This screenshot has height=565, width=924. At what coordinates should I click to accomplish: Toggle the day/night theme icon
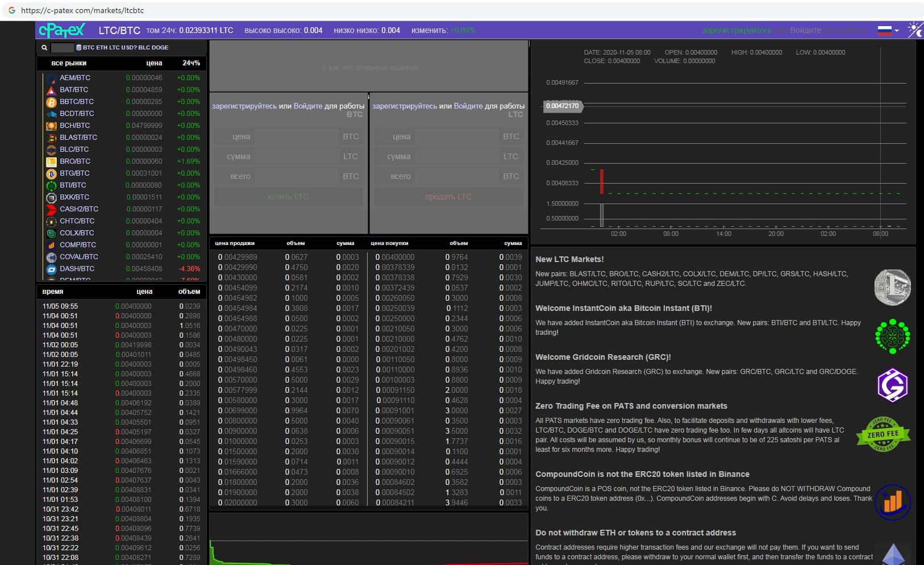[x=914, y=30]
